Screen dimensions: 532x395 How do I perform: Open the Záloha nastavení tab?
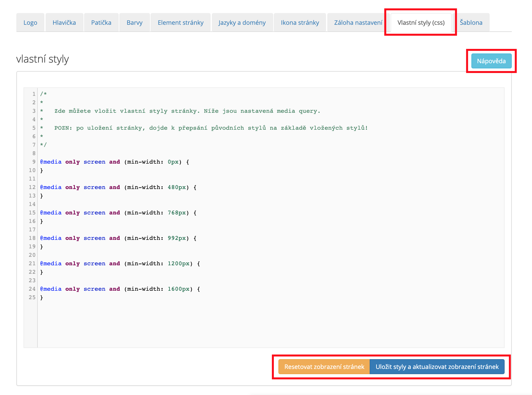358,22
